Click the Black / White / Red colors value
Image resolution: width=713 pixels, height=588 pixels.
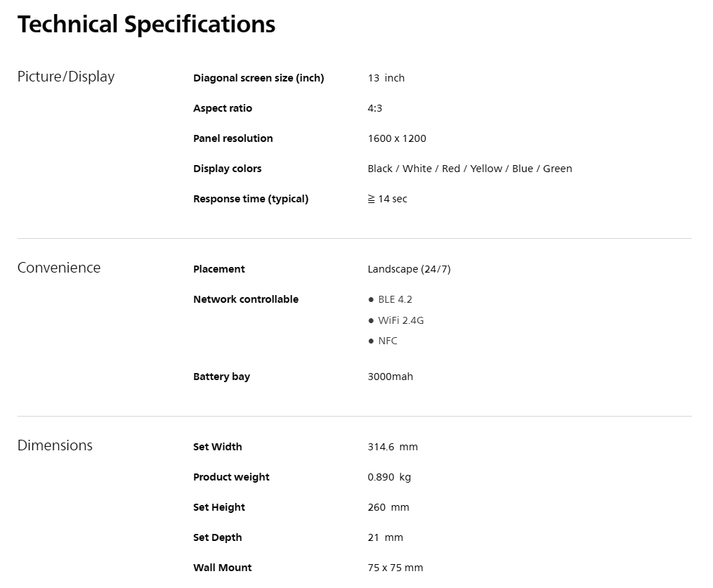(x=470, y=169)
